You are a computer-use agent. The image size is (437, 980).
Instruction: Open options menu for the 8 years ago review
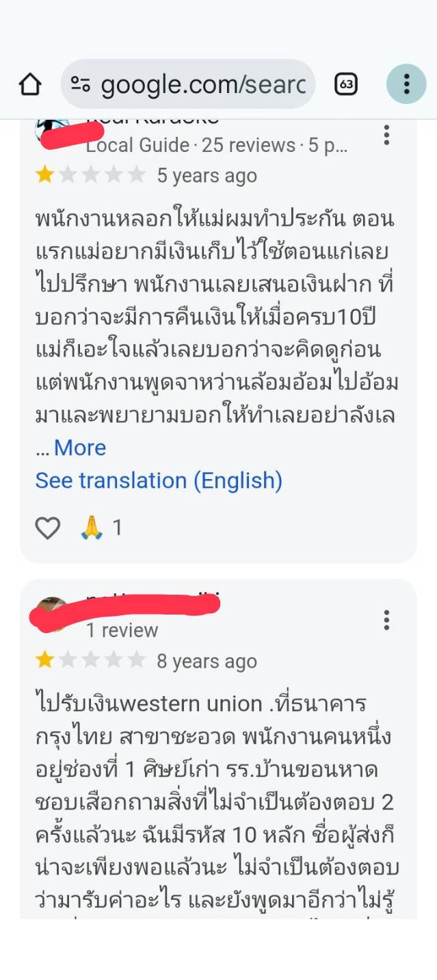click(386, 620)
